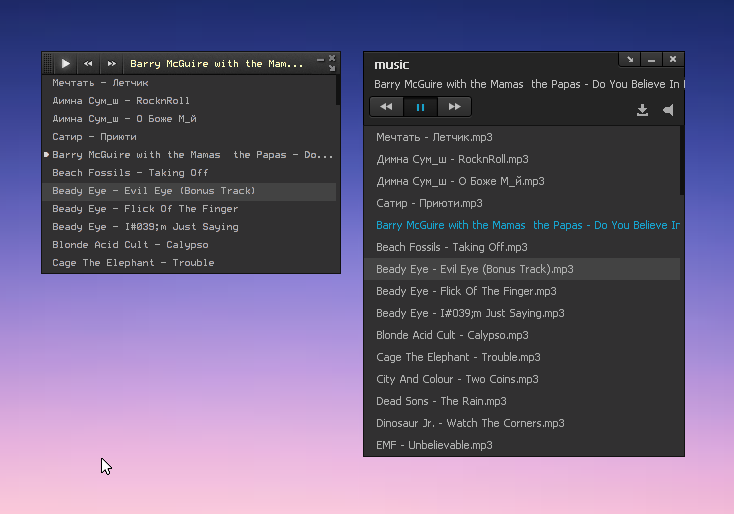
Task: Click the now-playing track title under 'music'
Action: tap(528, 84)
